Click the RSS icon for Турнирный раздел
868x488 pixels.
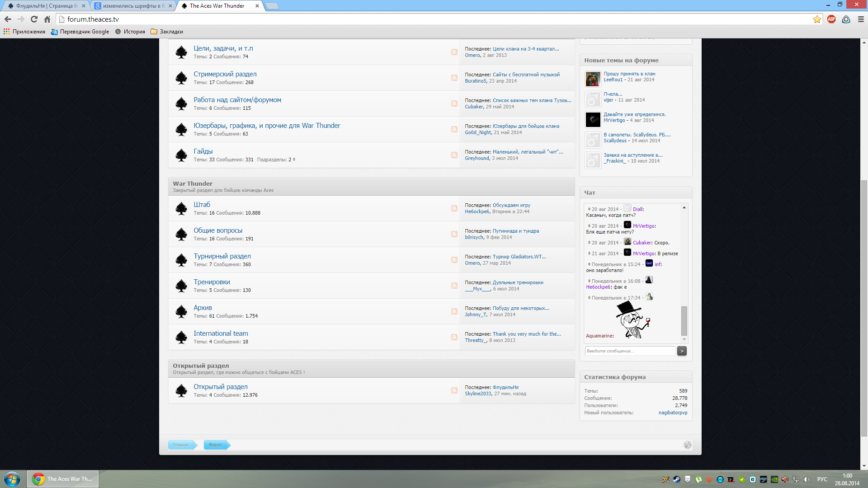click(x=454, y=260)
